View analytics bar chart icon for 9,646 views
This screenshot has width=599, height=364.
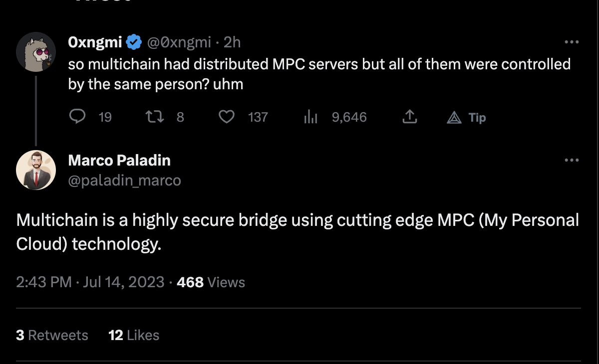click(x=310, y=117)
